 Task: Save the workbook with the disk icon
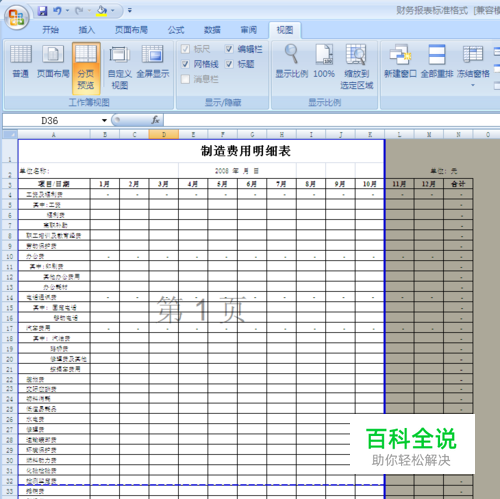(x=42, y=11)
